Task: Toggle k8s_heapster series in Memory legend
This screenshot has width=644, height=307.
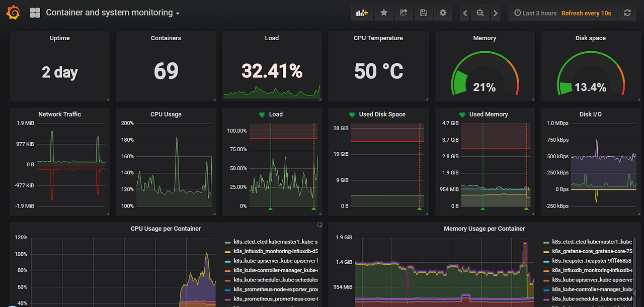Action: (x=592, y=261)
